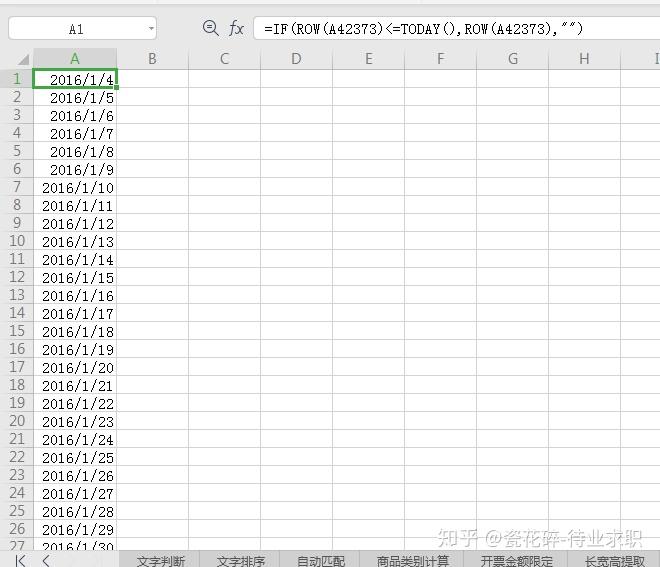Click the zoom magnifier icon beside fx

click(210, 28)
